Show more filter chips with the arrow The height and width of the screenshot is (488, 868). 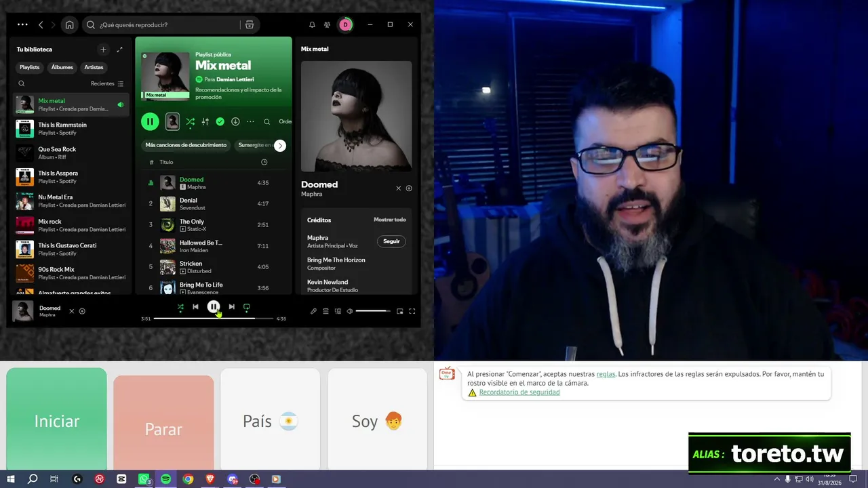(280, 146)
